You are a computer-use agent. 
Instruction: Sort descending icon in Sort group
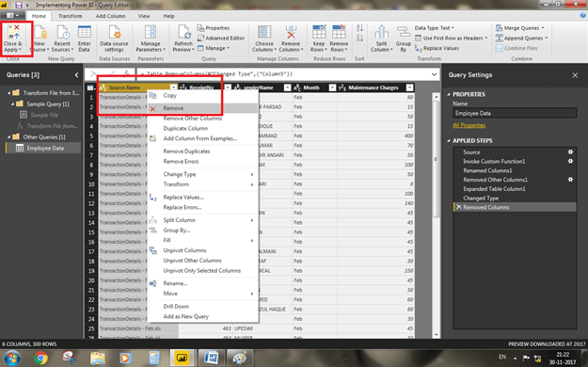tap(359, 38)
